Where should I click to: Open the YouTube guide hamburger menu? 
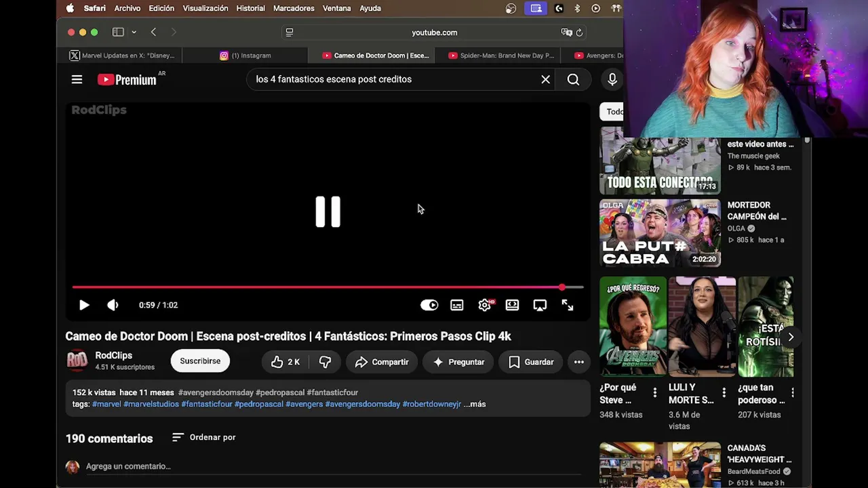(x=77, y=79)
